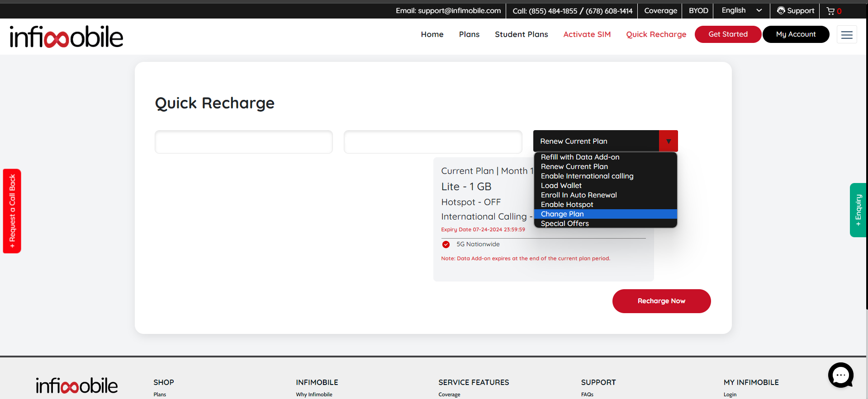Open the live chat bubble icon
This screenshot has height=399, width=868.
click(x=840, y=375)
